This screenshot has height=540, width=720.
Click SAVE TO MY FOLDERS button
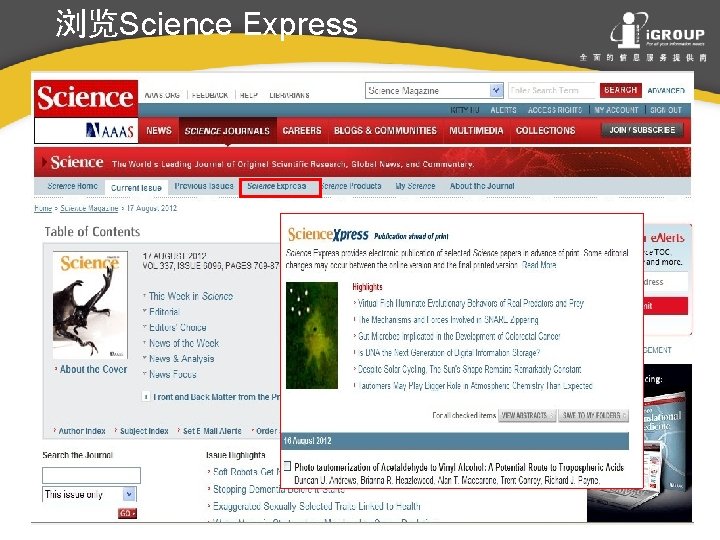click(594, 415)
